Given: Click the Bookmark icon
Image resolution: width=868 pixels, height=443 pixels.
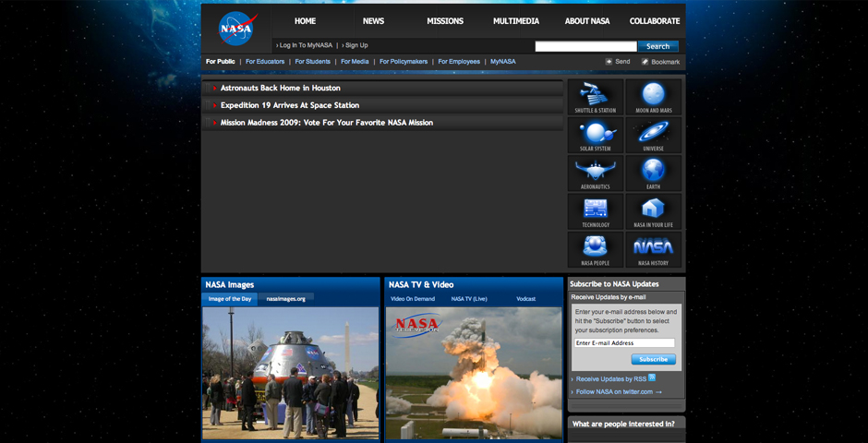Looking at the screenshot, I should (645, 62).
